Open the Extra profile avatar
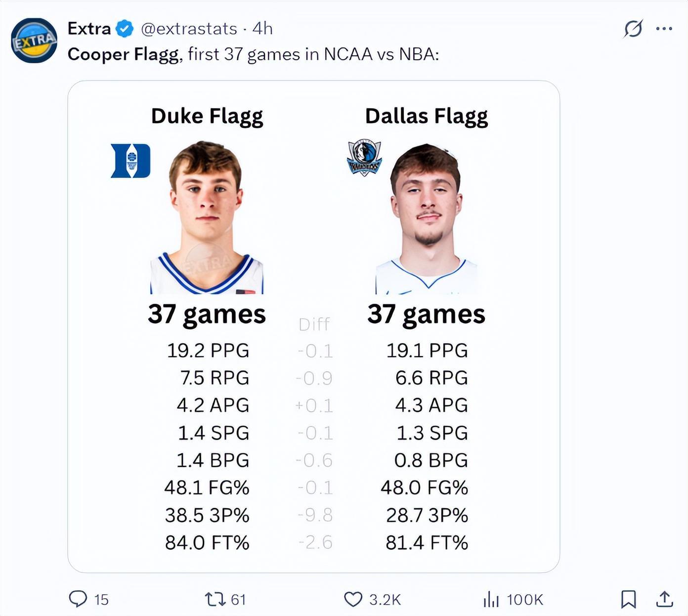Screen dimensions: 688x616 tap(34, 41)
